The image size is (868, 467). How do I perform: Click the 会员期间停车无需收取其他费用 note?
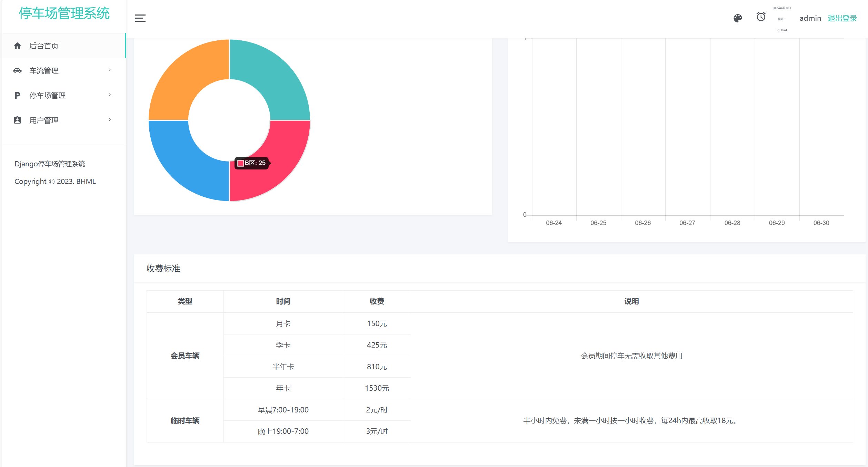[632, 356]
